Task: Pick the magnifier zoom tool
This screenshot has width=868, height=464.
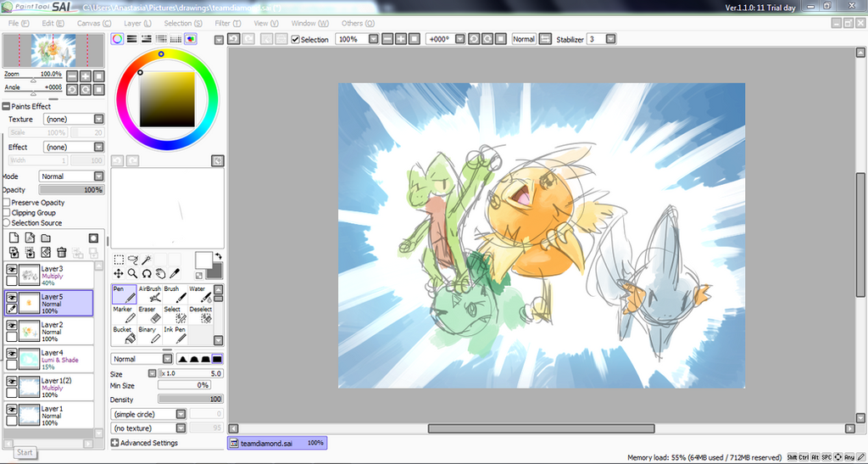Action: (x=133, y=273)
